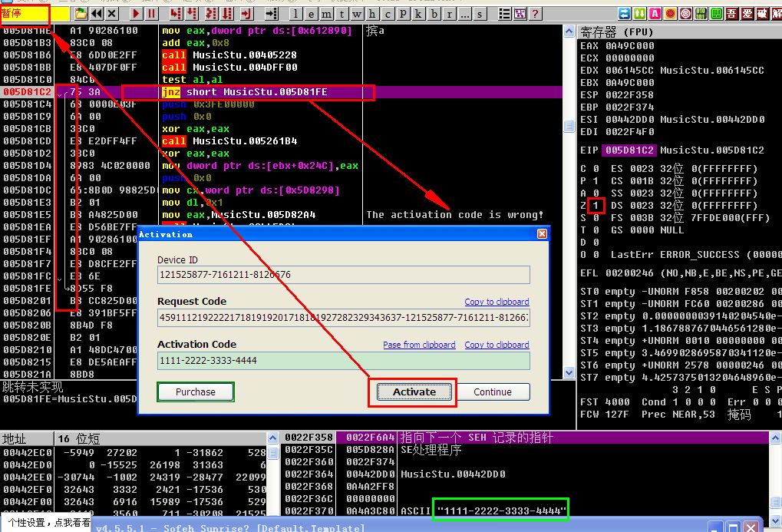Click the red circle record plugin icon
This screenshot has height=532, width=782.
click(x=670, y=14)
